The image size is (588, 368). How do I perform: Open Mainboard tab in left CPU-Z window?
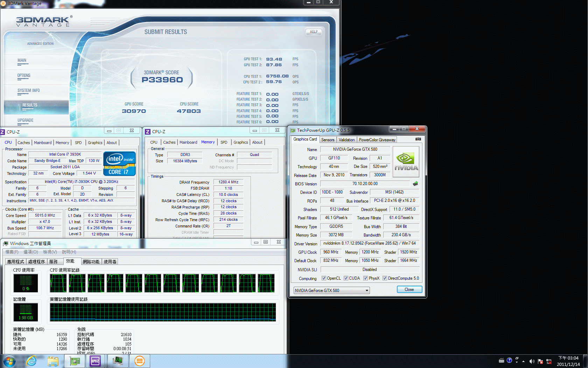[43, 143]
